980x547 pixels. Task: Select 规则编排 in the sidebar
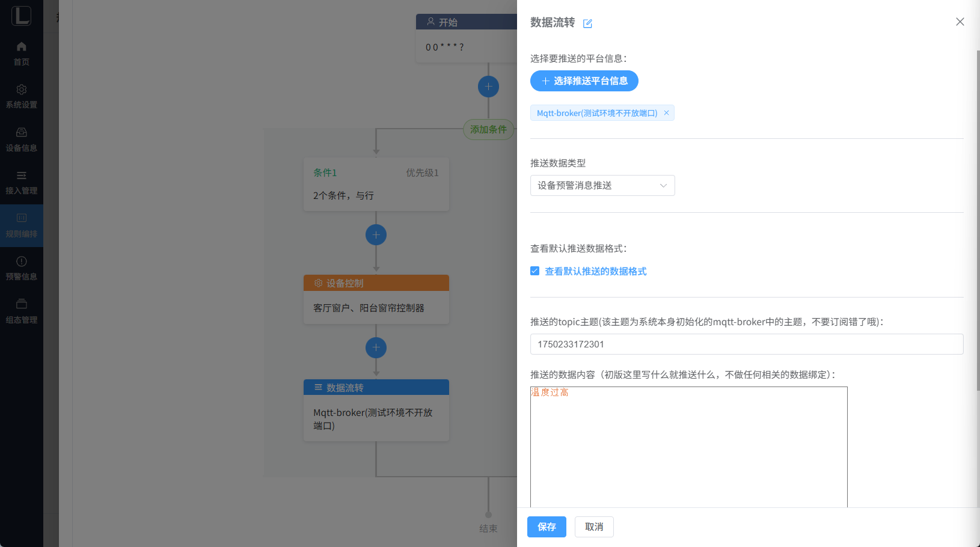click(22, 225)
